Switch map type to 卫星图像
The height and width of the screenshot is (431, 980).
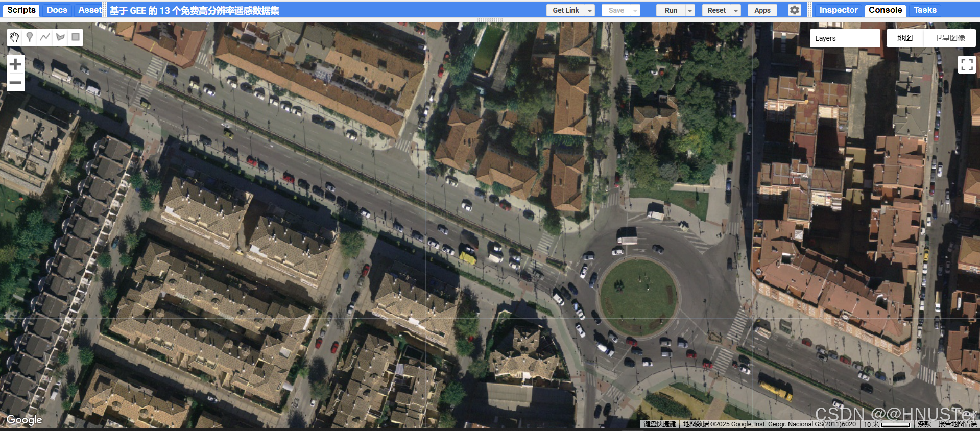[x=950, y=38]
